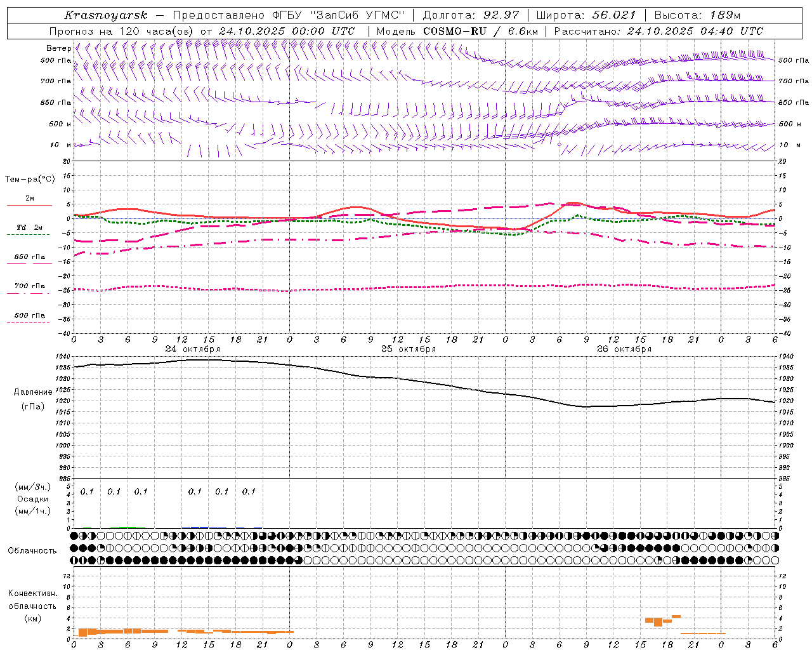
Task: Click the Рассчитано 04:40 UTC timestamp
Action: tap(658, 31)
